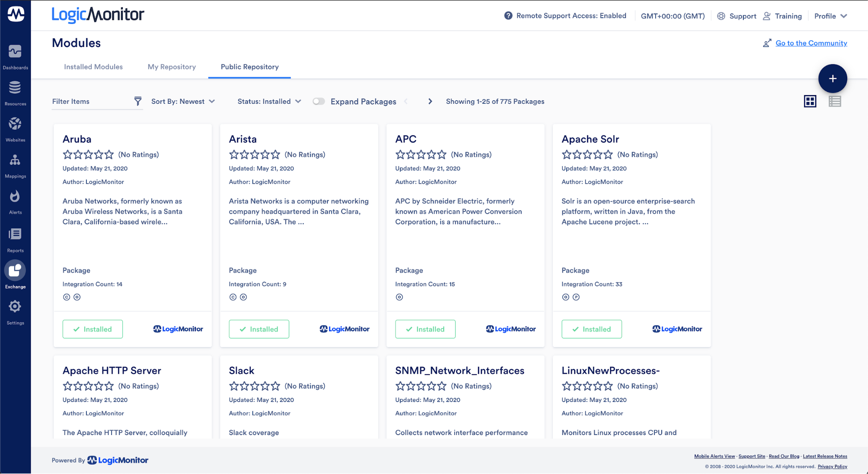Click the APC card title
This screenshot has width=868, height=474.
click(x=406, y=139)
